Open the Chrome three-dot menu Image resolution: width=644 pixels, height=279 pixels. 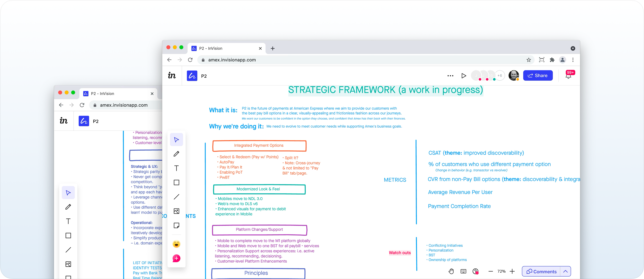point(573,60)
